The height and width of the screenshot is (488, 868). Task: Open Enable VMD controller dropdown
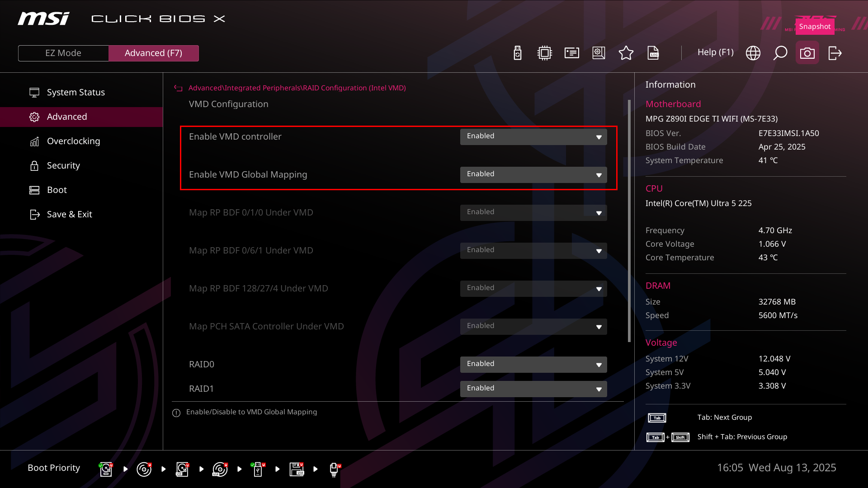point(533,136)
